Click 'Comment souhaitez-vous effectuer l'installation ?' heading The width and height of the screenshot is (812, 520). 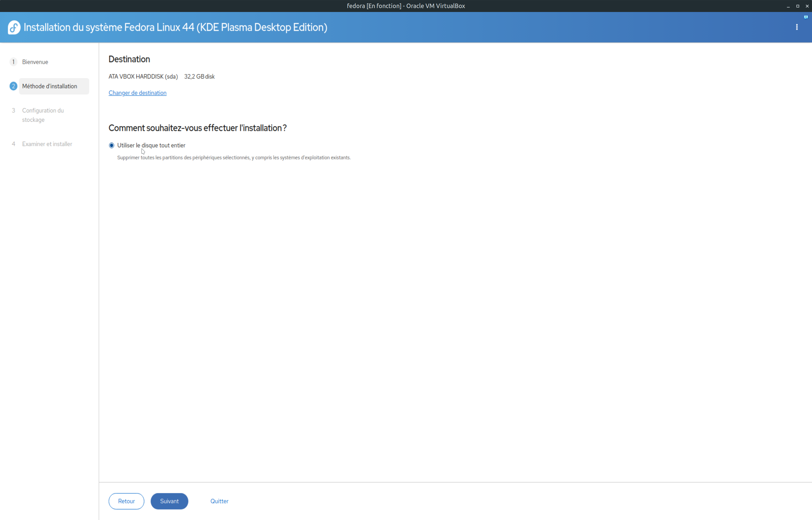[x=197, y=128]
